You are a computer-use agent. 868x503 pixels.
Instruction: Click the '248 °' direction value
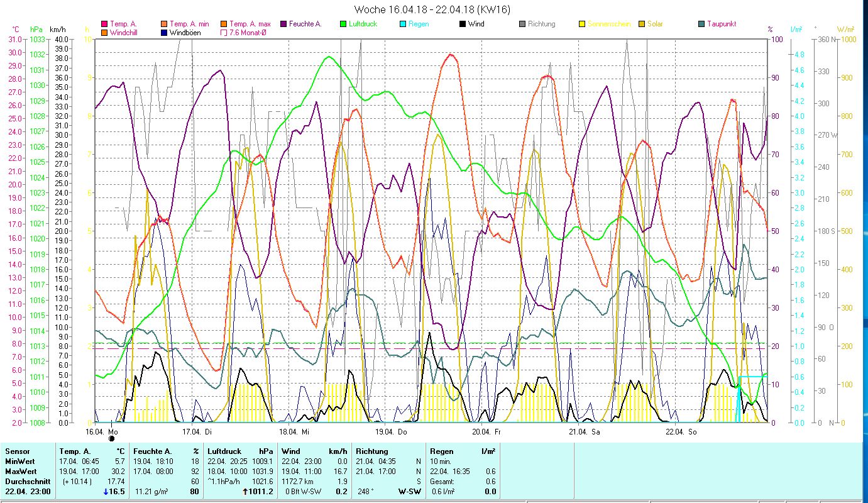(x=366, y=492)
